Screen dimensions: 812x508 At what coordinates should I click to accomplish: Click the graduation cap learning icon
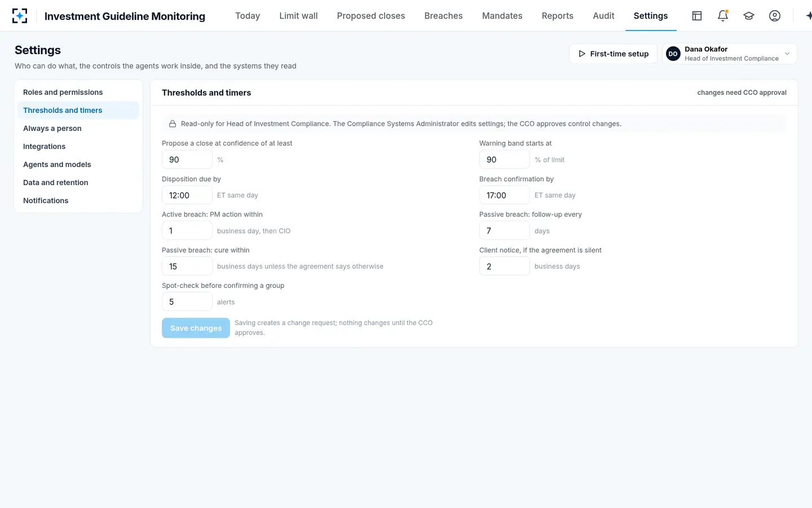coord(749,16)
